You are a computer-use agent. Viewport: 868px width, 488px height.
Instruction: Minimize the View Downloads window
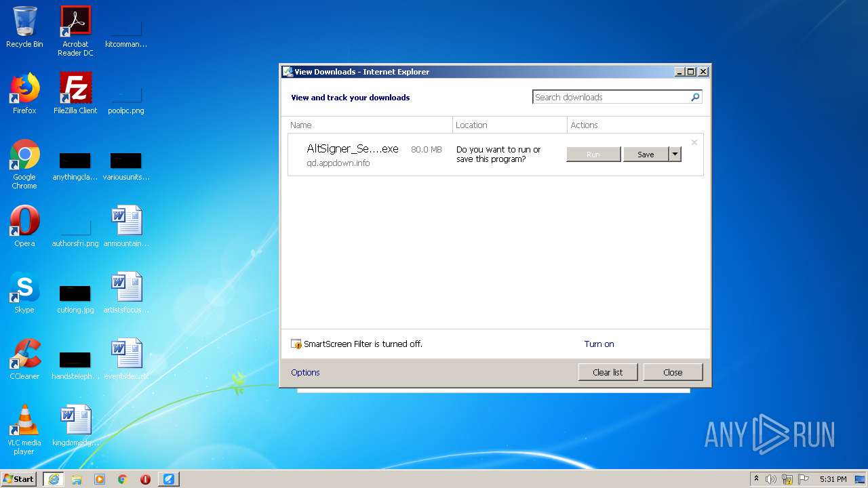pyautogui.click(x=679, y=72)
